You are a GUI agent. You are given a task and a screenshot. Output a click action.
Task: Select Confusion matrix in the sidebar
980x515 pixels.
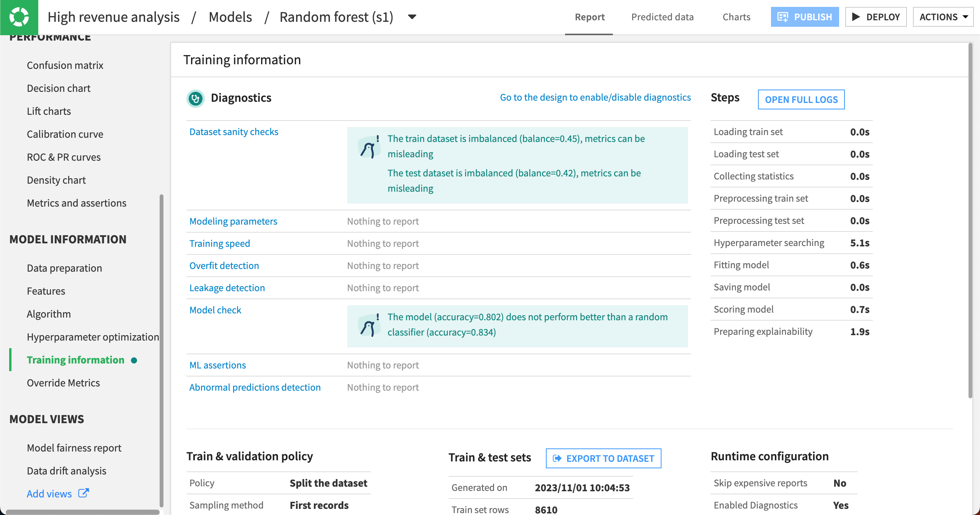point(65,65)
